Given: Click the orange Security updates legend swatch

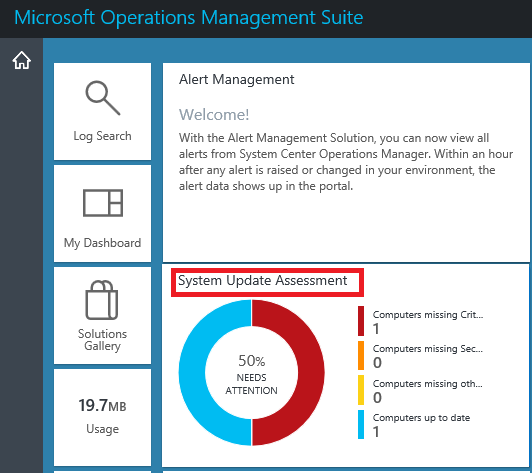Looking at the screenshot, I should 361,355.
